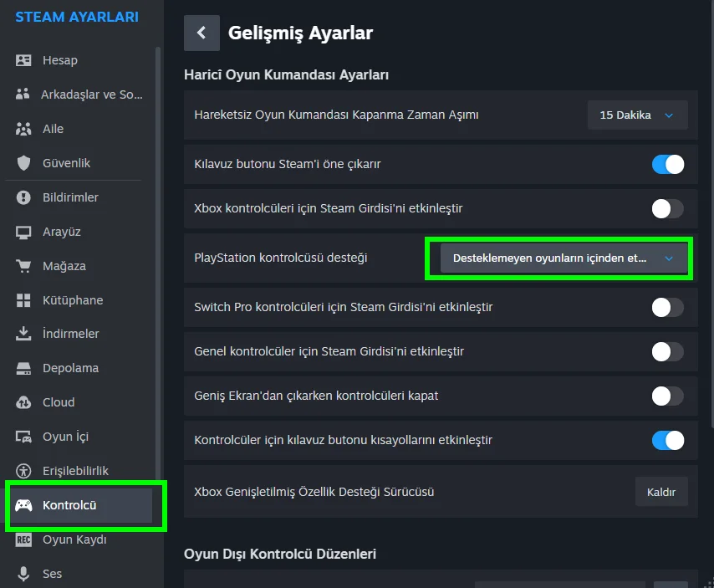Click the Arayüz monitor icon
Viewport: 714px width, 588px height.
point(23,233)
